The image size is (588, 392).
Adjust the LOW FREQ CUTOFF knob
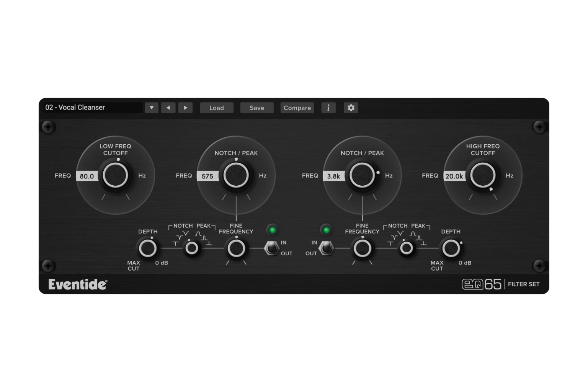(116, 175)
